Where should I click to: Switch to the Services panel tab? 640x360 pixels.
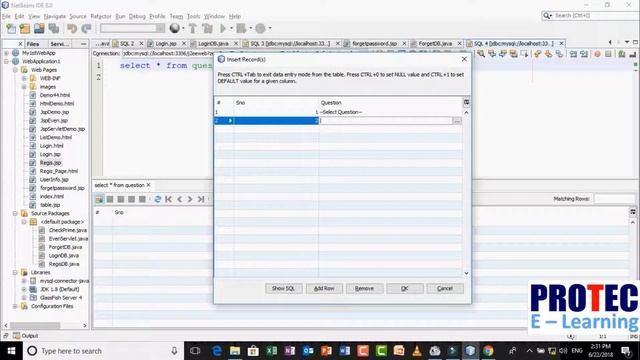coord(60,44)
